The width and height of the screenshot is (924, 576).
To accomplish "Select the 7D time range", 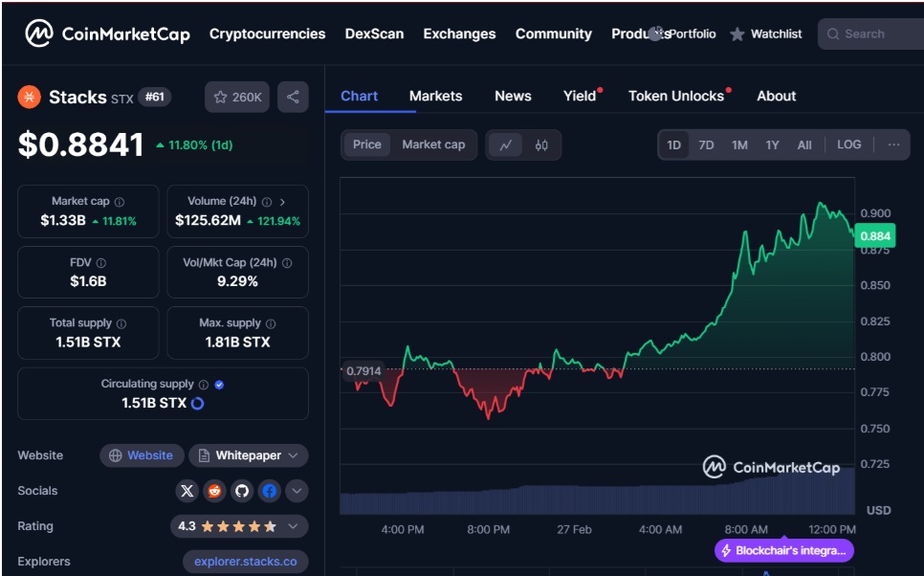I will [706, 145].
